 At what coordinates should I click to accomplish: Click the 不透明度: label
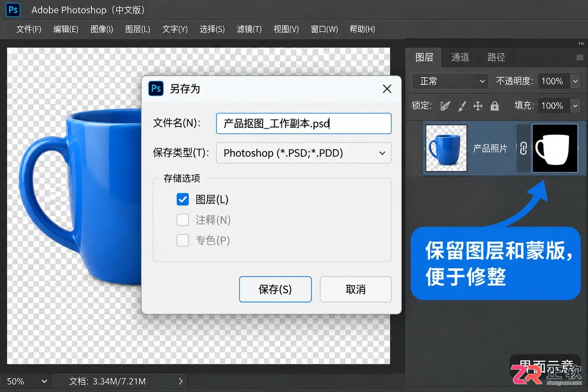point(514,81)
